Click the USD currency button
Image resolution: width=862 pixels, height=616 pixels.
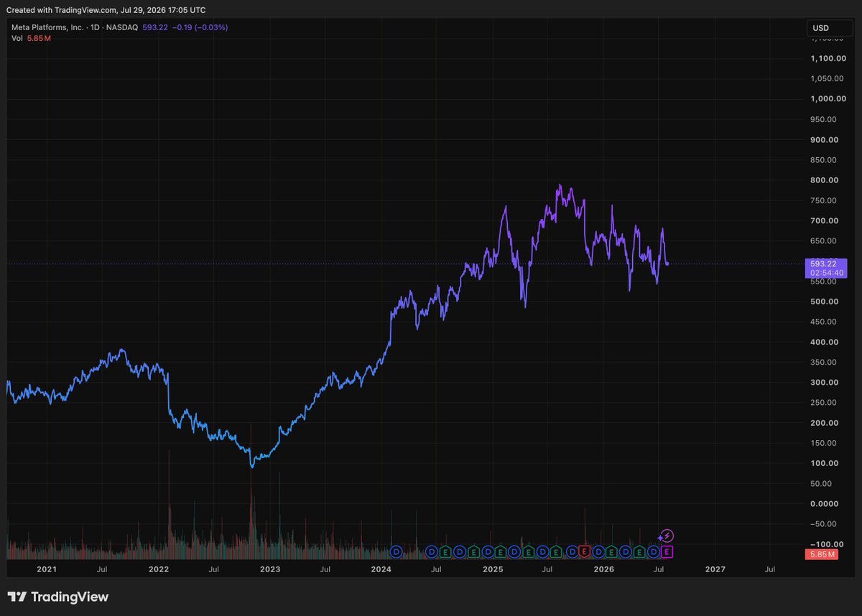tap(830, 28)
